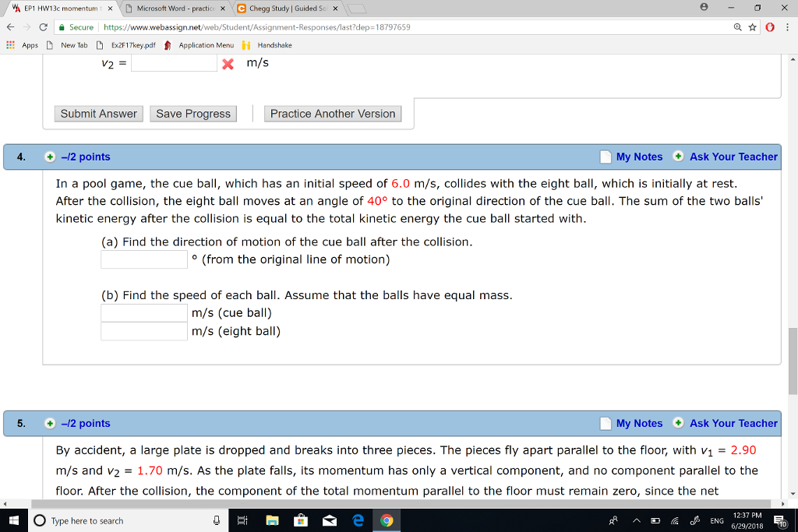Viewport: 798px width, 532px height.
Task: Bookmark this page with the star icon
Action: tap(753, 27)
